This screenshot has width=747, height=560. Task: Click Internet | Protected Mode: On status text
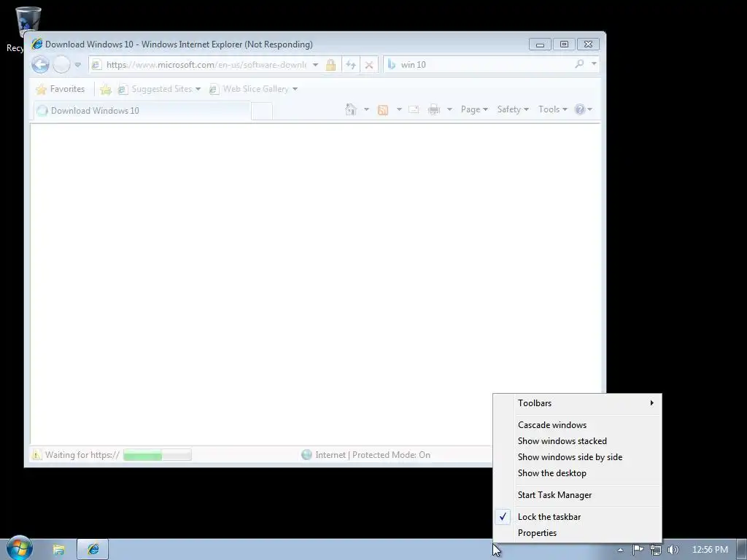point(373,455)
